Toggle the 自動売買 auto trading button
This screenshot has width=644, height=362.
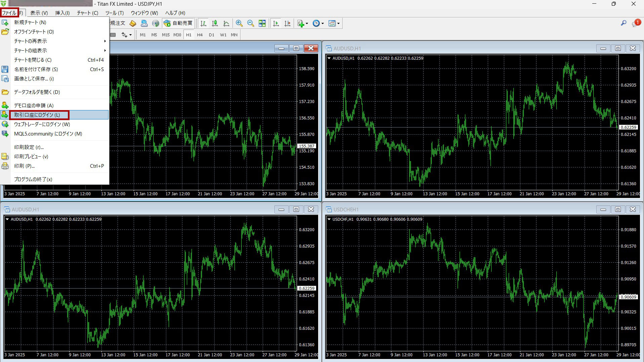click(x=178, y=23)
